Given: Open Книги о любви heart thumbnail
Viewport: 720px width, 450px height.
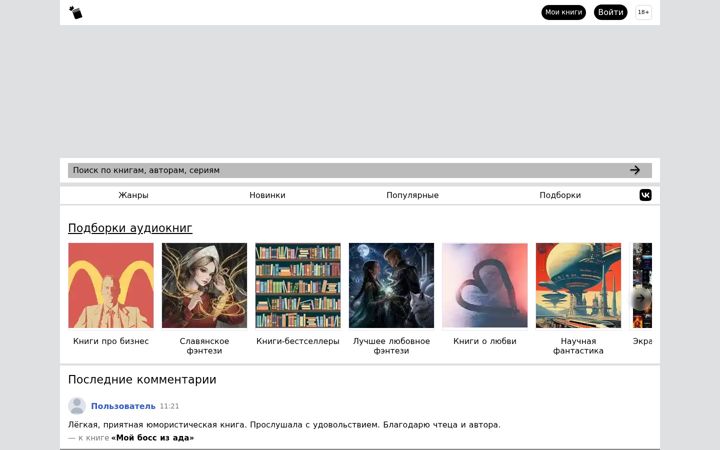Looking at the screenshot, I should 485,286.
